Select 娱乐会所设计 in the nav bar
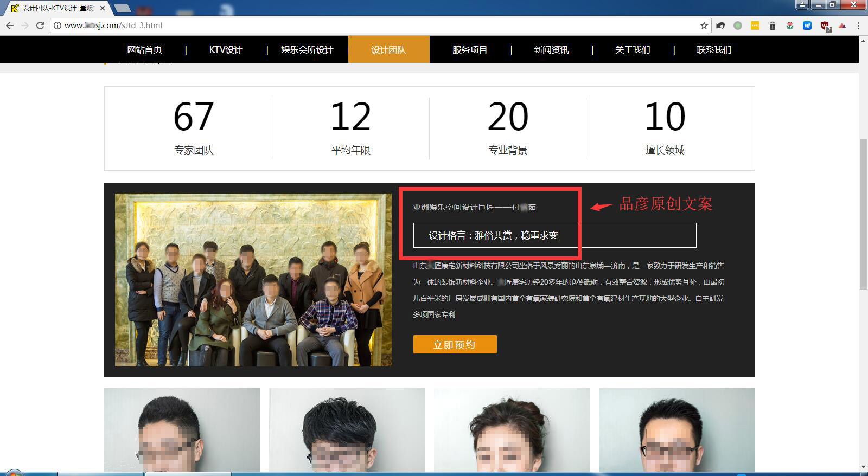 [x=307, y=50]
